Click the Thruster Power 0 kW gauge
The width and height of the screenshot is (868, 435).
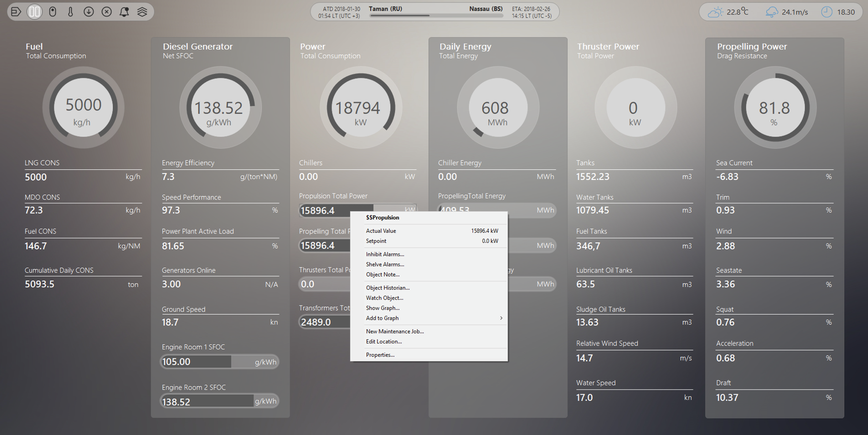coord(635,107)
